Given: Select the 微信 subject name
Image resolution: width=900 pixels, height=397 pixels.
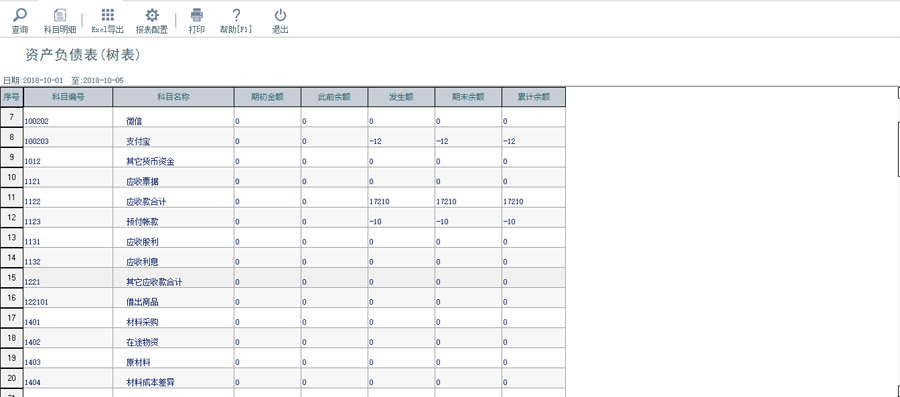Looking at the screenshot, I should pyautogui.click(x=134, y=121).
